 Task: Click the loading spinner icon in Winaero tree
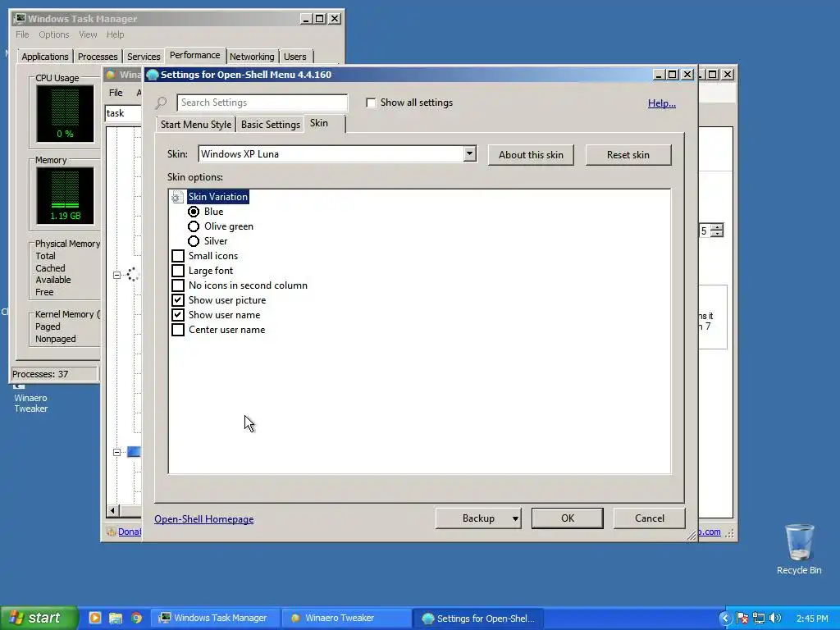tap(133, 275)
